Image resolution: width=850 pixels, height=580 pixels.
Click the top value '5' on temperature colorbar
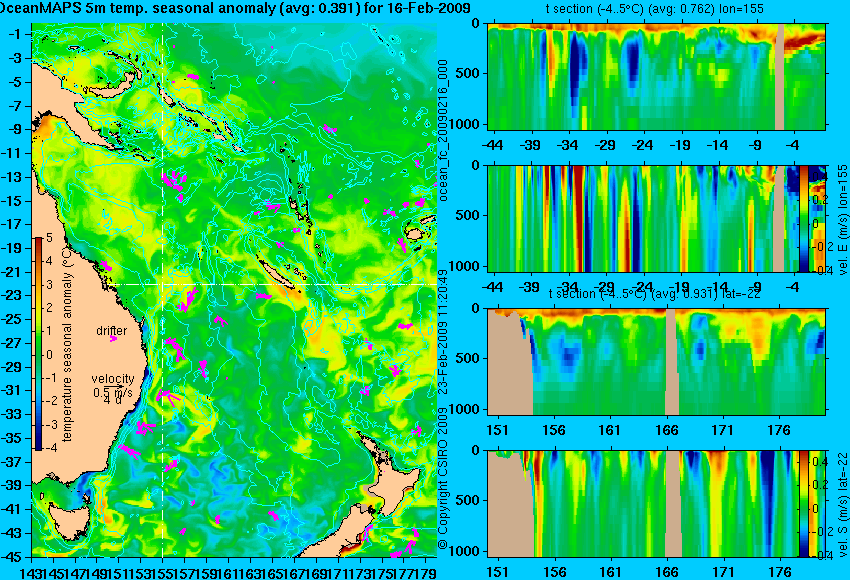49,237
